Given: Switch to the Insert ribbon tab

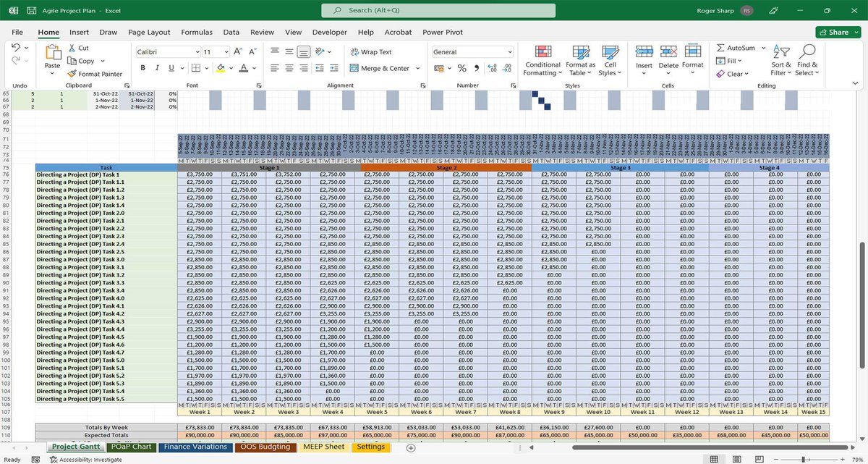Looking at the screenshot, I should pyautogui.click(x=80, y=33).
